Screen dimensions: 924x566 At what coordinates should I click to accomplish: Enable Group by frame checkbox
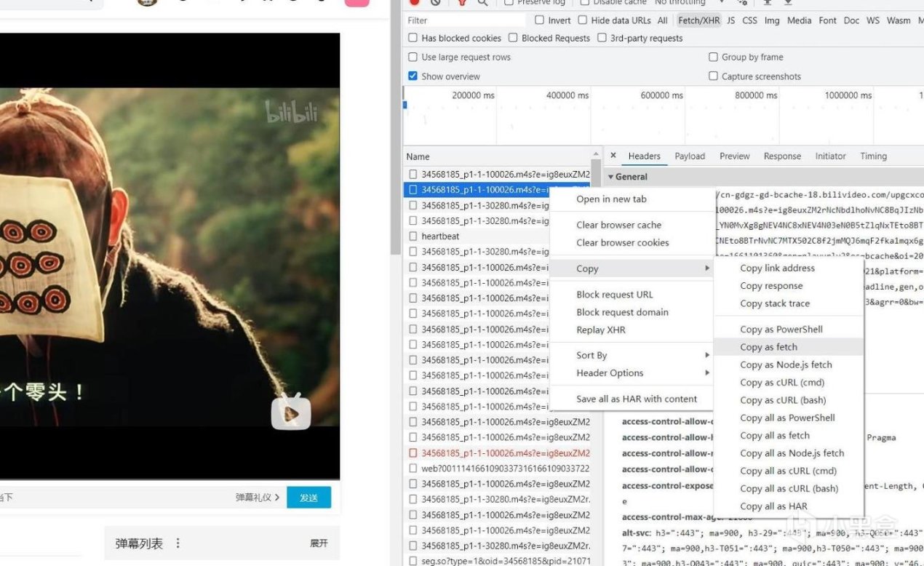[x=713, y=57]
